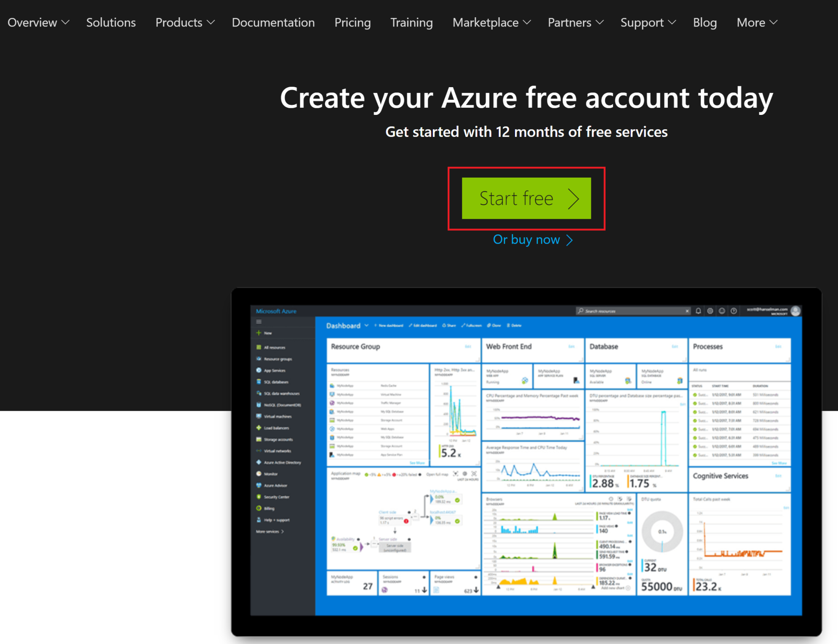Screen dimensions: 838x644
Task: Expand the More dropdown in navigation
Action: point(757,22)
